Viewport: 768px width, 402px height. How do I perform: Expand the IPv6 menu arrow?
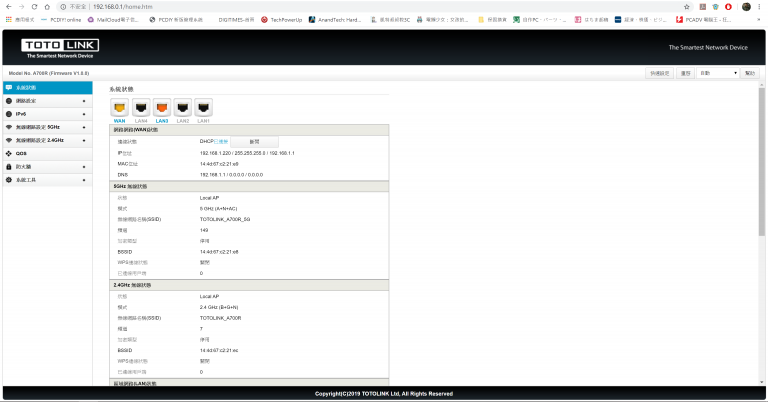84,114
